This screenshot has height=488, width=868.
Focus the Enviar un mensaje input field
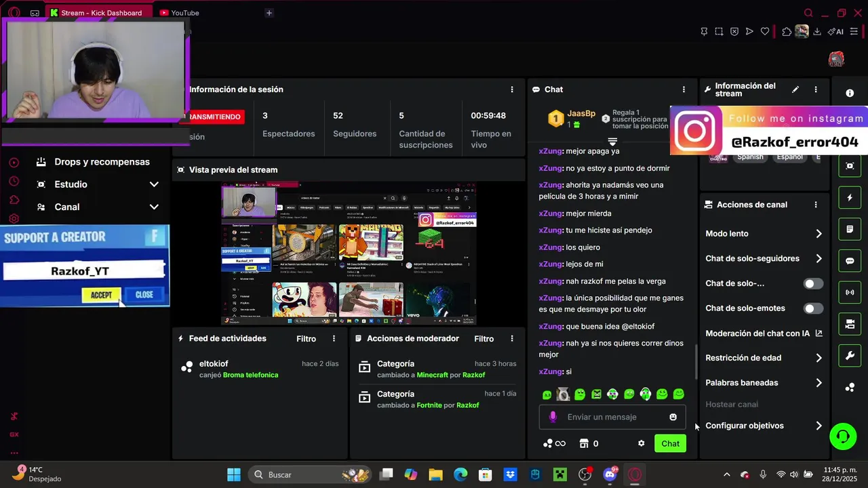click(x=612, y=417)
